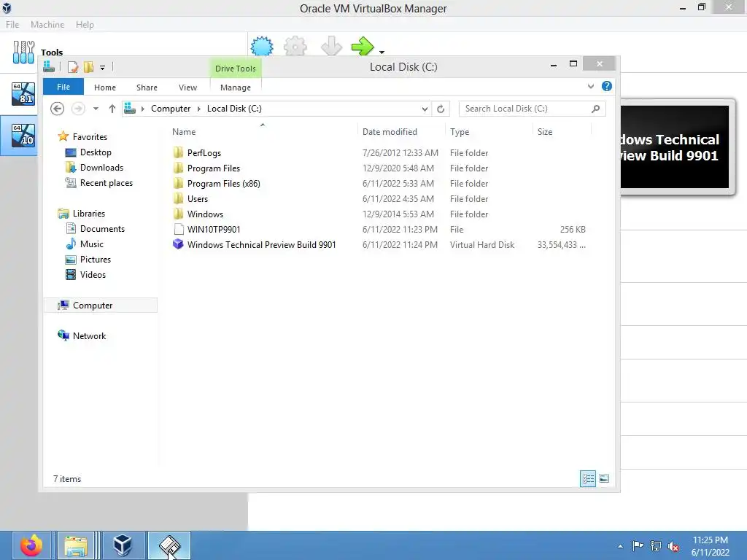This screenshot has width=747, height=560.
Task: Sort by the Size column header
Action: pyautogui.click(x=544, y=132)
